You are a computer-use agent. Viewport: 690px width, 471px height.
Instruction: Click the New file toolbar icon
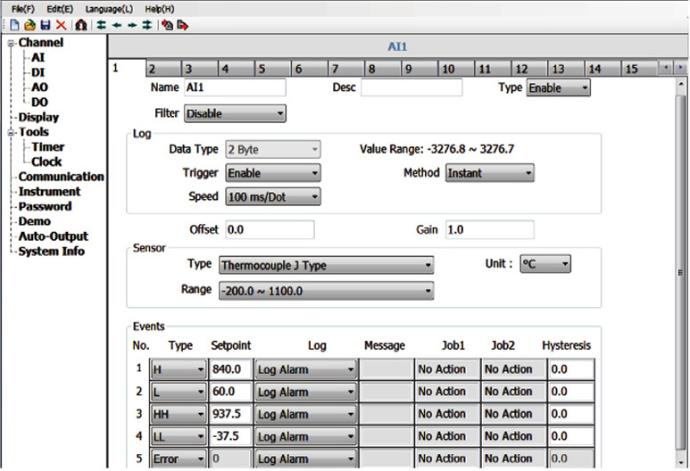[15, 25]
